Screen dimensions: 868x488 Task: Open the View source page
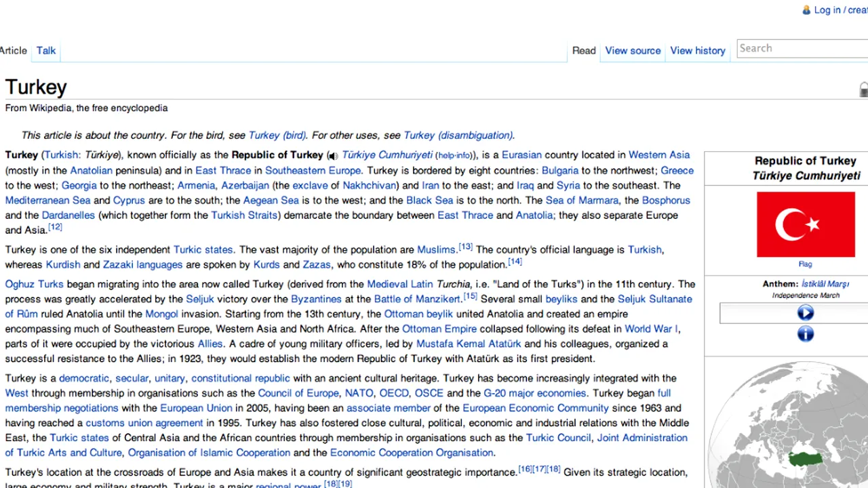[x=632, y=50]
